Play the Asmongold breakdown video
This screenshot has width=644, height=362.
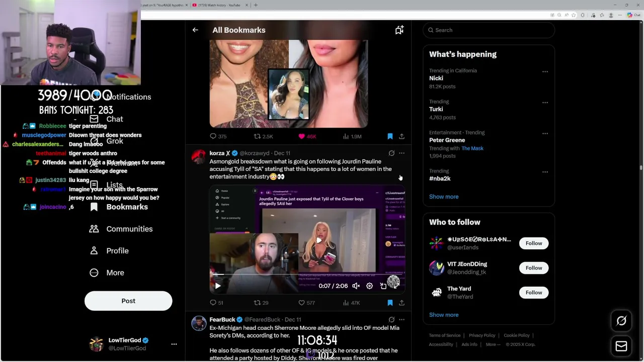pos(218,286)
